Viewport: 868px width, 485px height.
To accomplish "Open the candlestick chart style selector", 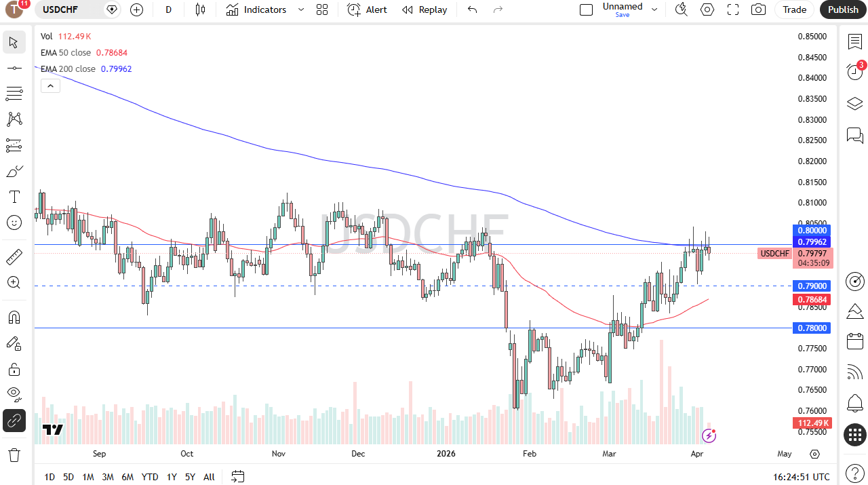I will pos(199,9).
